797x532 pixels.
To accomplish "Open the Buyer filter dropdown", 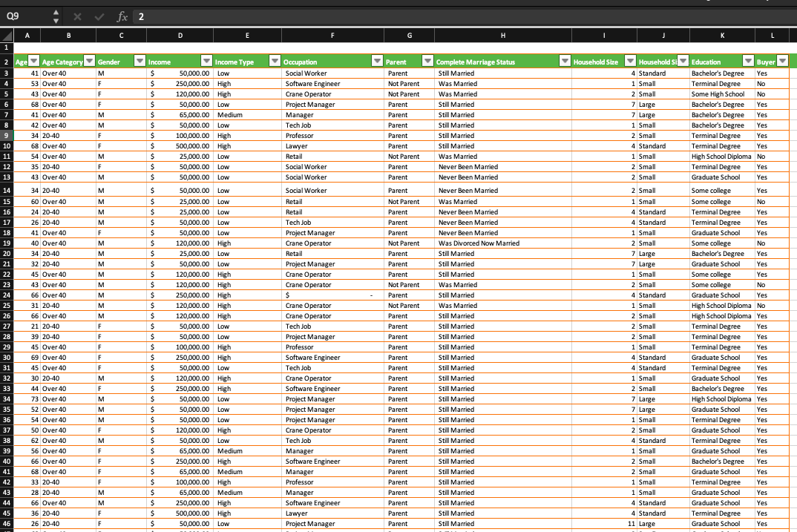I will [x=783, y=61].
